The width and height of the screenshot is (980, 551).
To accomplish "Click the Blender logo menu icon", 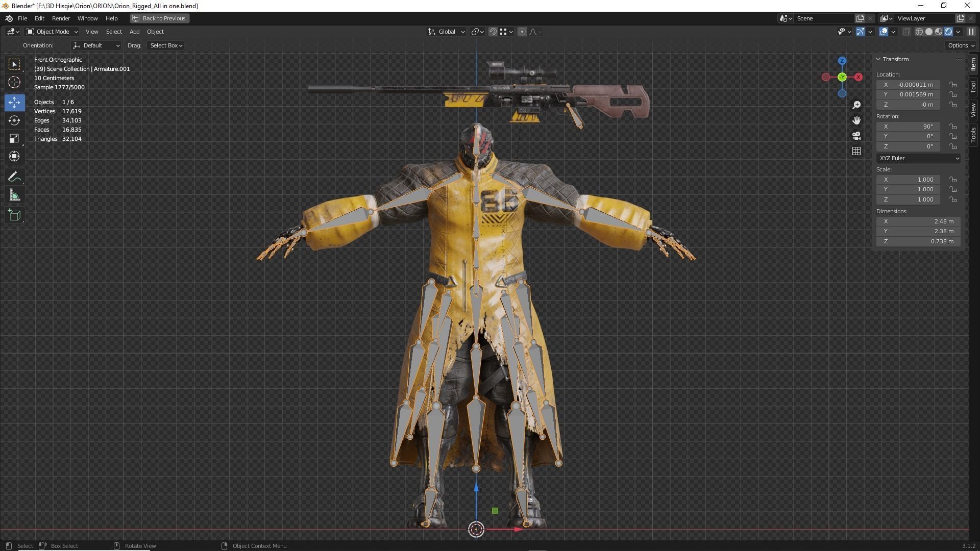I will pos(9,18).
